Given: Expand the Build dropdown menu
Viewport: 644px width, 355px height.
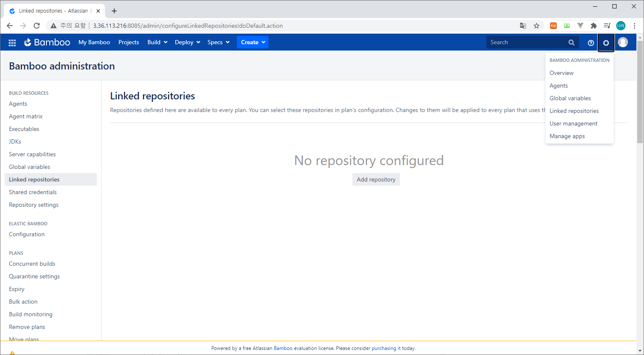Looking at the screenshot, I should pos(158,42).
